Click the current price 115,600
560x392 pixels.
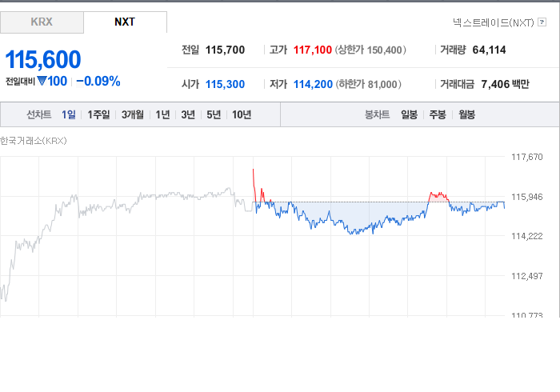tap(43, 59)
